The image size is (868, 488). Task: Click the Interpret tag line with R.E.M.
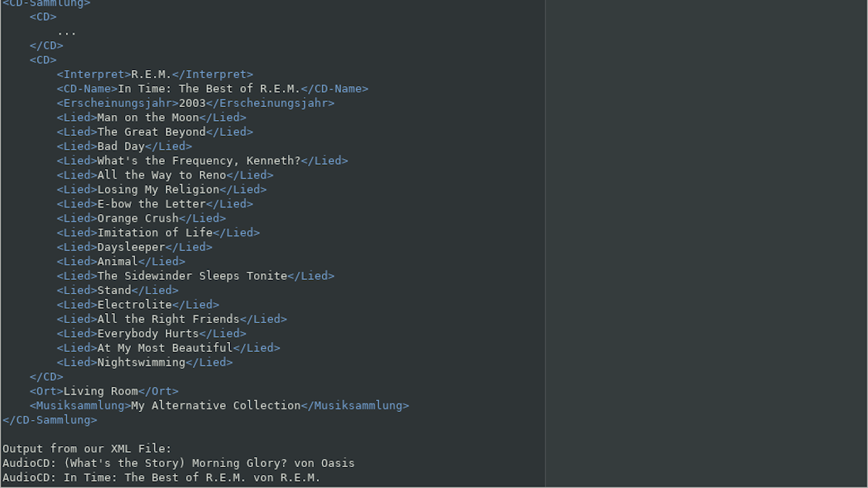[x=156, y=74]
